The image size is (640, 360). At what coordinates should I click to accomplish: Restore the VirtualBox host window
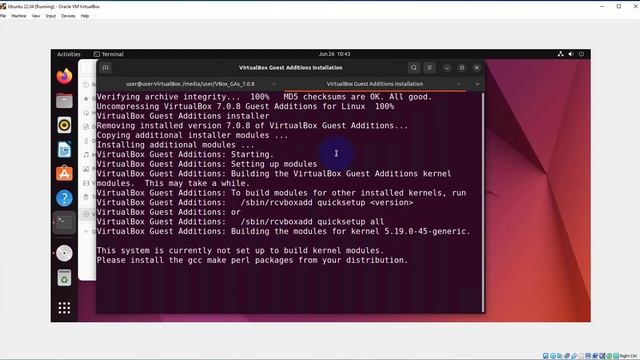pyautogui.click(x=619, y=6)
